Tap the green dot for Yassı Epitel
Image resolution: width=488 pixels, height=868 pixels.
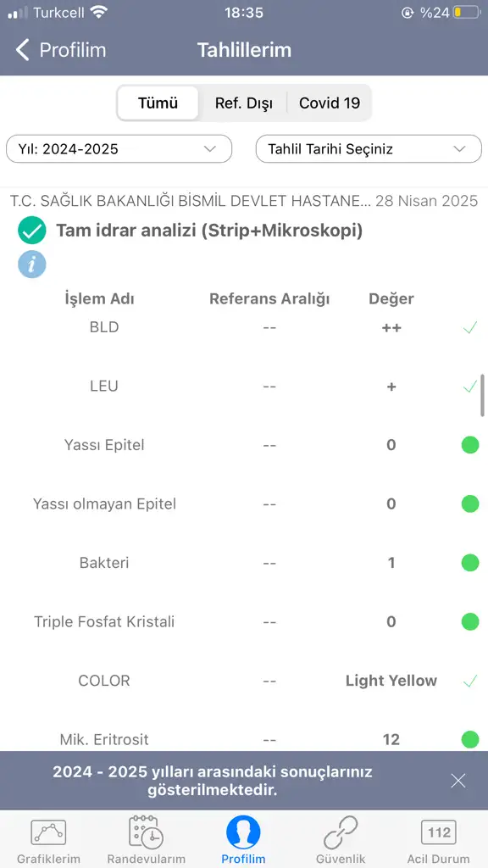point(470,445)
